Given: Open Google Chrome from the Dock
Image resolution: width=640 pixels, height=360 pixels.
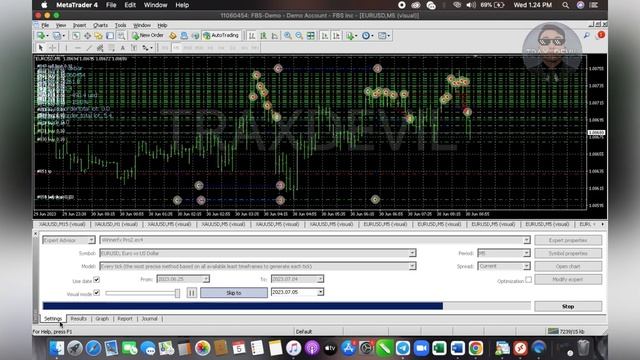Looking at the screenshot, I should (476, 348).
